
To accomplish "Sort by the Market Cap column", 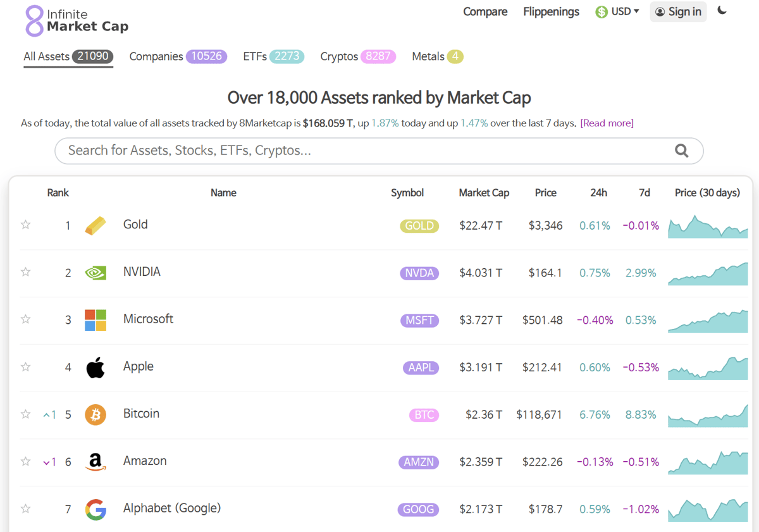I will point(484,193).
